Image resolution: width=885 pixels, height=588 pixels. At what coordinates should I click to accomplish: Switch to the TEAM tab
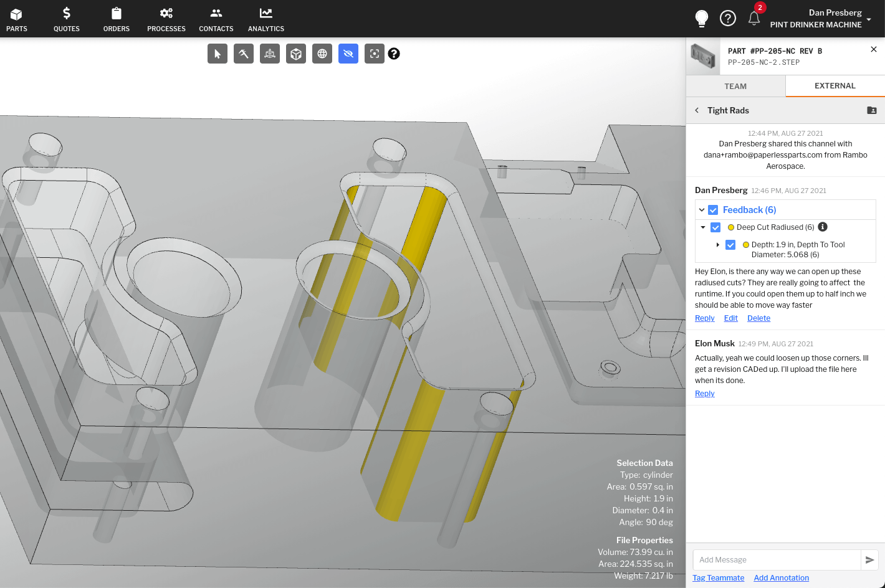735,86
